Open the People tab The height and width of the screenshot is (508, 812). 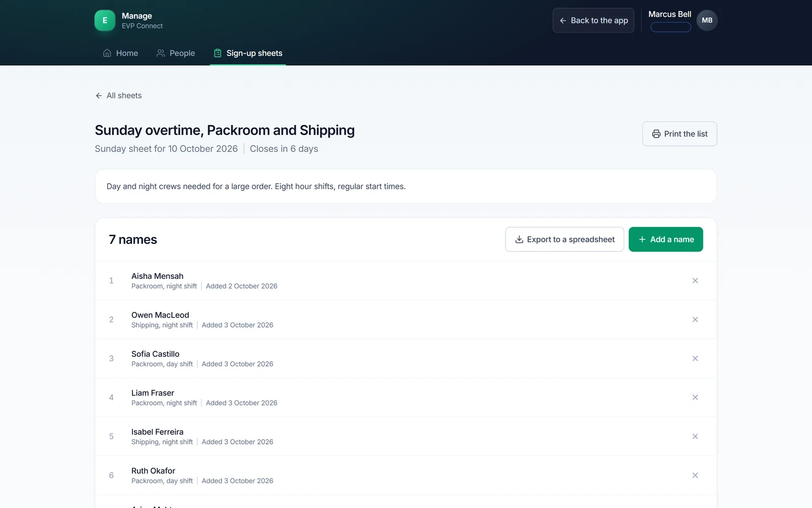tap(176, 53)
